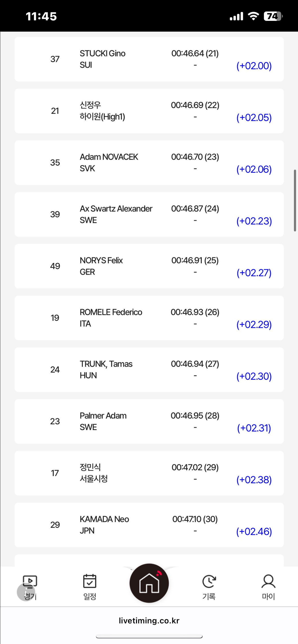Open the 기록 history clock icon
Viewport: 298px width, 644px height.
point(209,581)
